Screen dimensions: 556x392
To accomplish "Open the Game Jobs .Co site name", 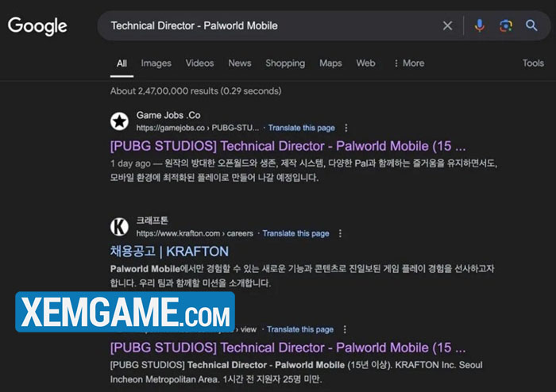I will pos(168,115).
